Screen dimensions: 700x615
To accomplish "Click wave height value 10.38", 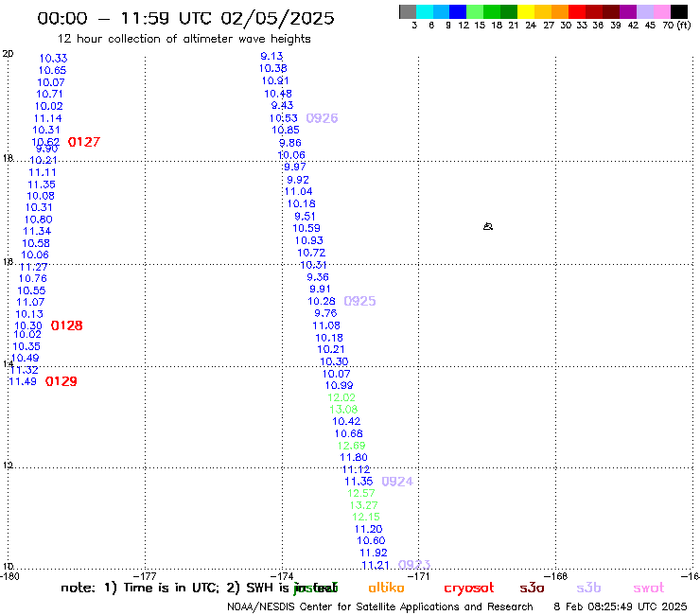I will (x=272, y=69).
